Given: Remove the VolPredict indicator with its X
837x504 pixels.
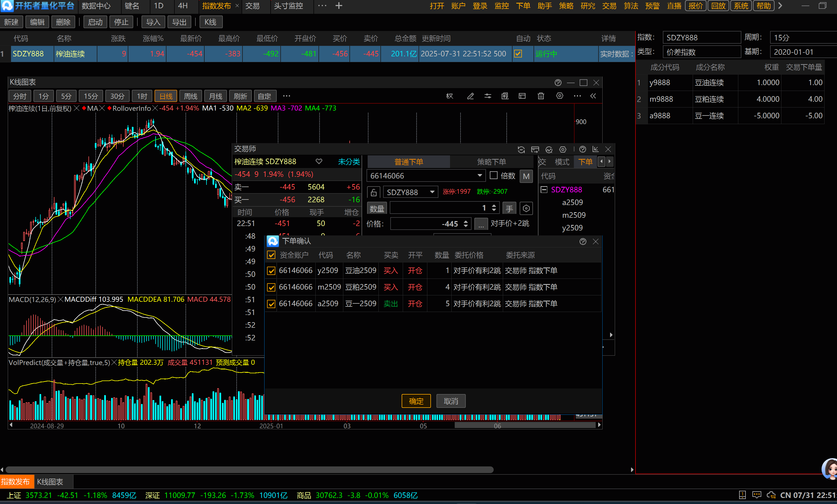Looking at the screenshot, I should click(x=114, y=363).
